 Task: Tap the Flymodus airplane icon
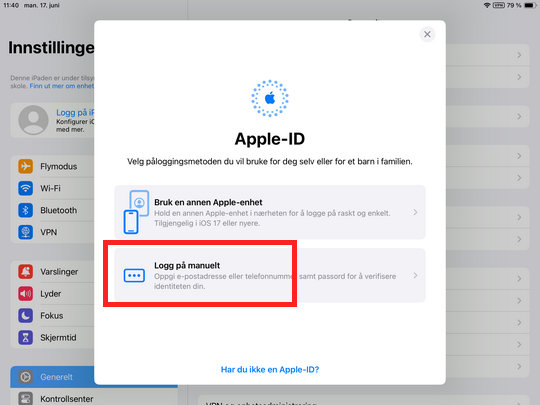click(x=25, y=166)
